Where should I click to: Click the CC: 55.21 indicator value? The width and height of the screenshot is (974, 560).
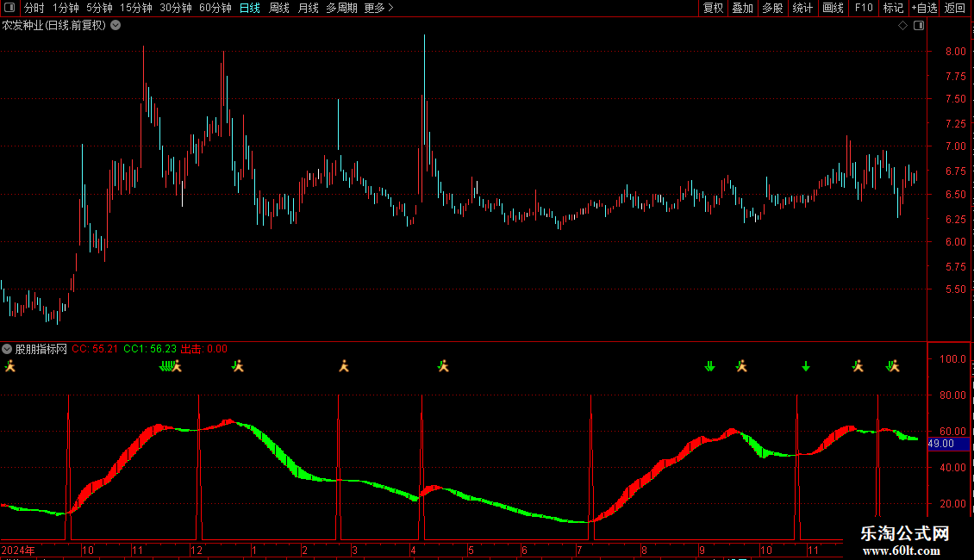pyautogui.click(x=95, y=349)
